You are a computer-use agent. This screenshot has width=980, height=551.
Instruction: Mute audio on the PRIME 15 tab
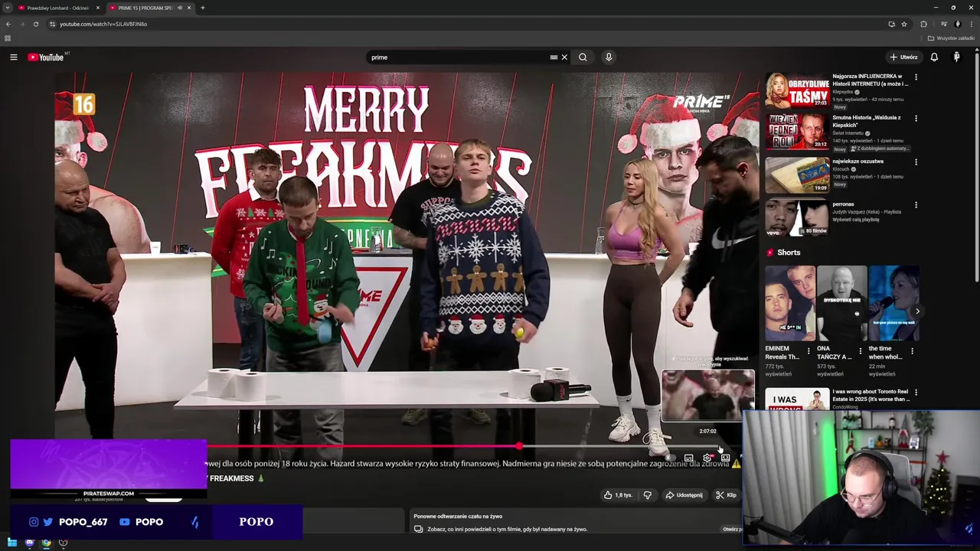point(180,8)
